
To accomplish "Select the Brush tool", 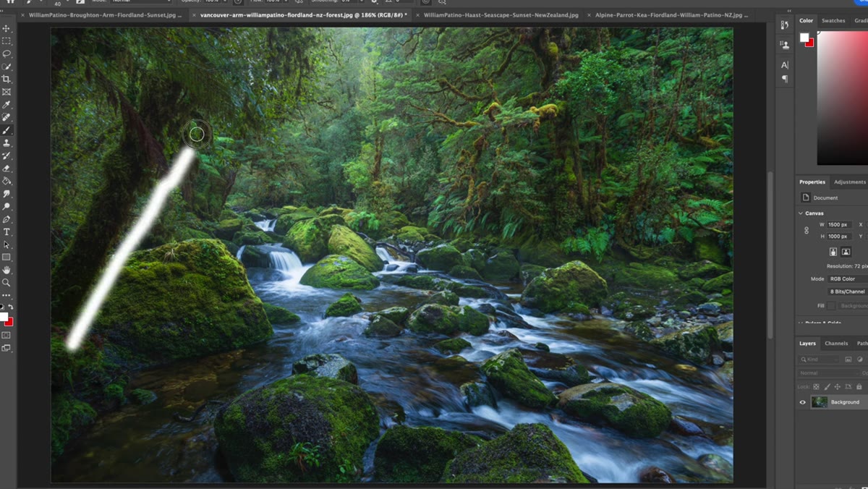I will click(7, 130).
